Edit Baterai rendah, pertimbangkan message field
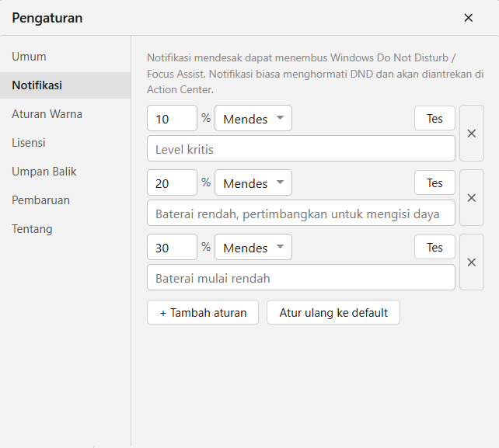The image size is (499, 448). click(x=301, y=213)
